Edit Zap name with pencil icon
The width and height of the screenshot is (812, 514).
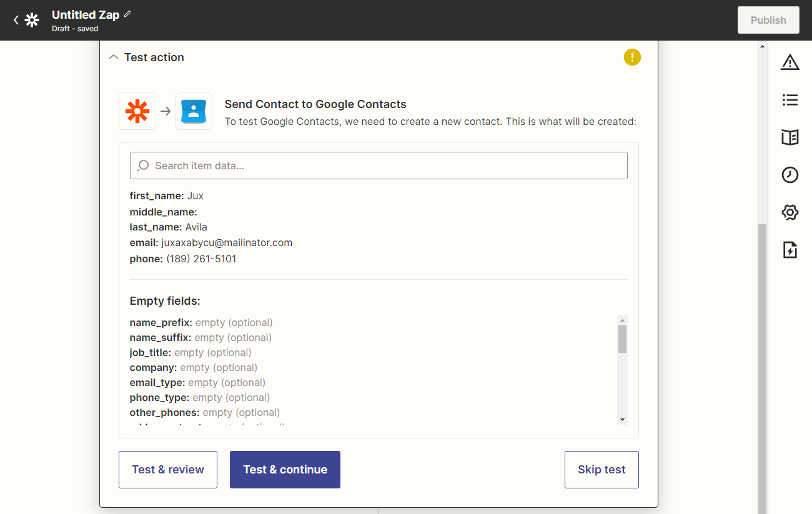[x=127, y=14]
